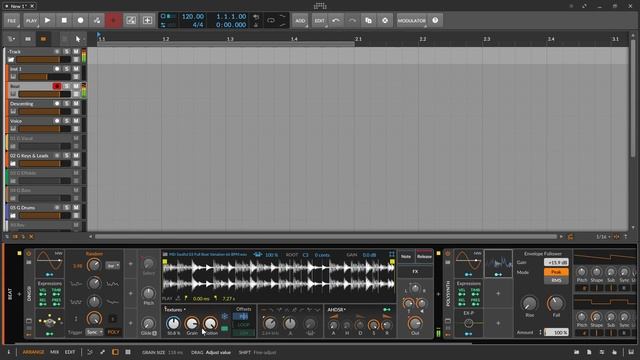640x360 pixels.
Task: Switch to the MIX view tab
Action: [x=54, y=352]
